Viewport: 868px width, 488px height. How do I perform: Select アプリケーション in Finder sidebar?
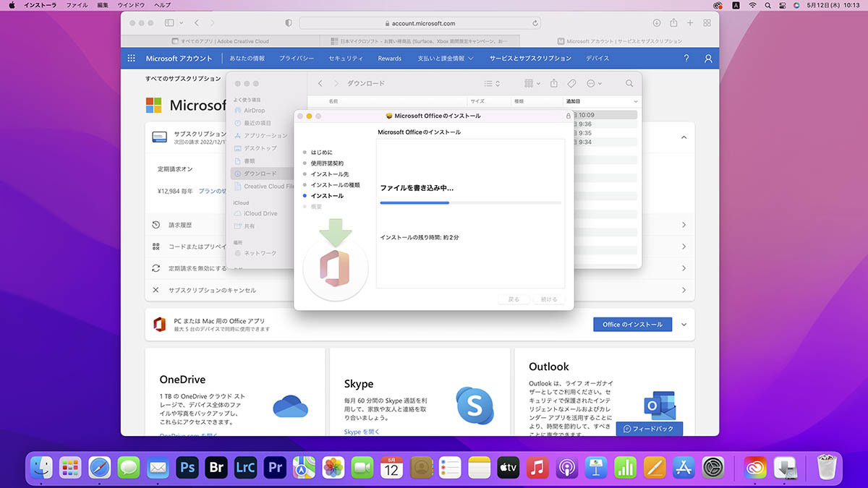265,136
